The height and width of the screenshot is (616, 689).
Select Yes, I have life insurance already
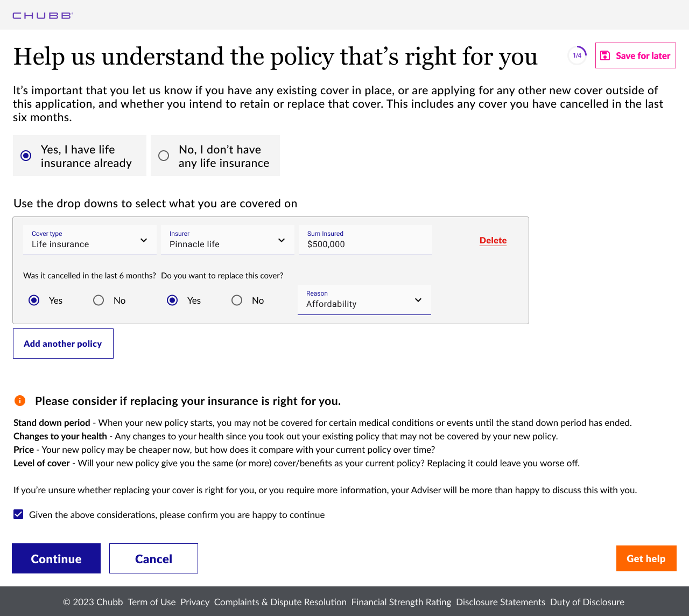click(80, 156)
